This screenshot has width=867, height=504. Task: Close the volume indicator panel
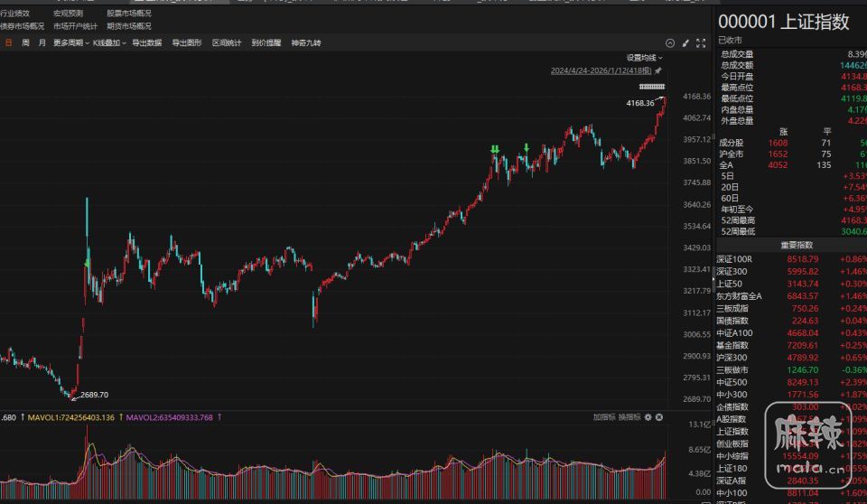(659, 417)
